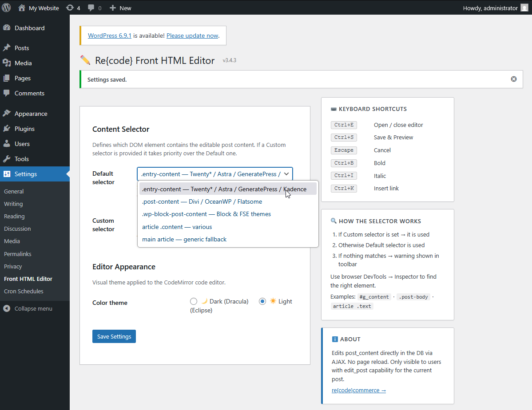The image size is (532, 410).
Task: Click the Please update now link
Action: (x=192, y=35)
